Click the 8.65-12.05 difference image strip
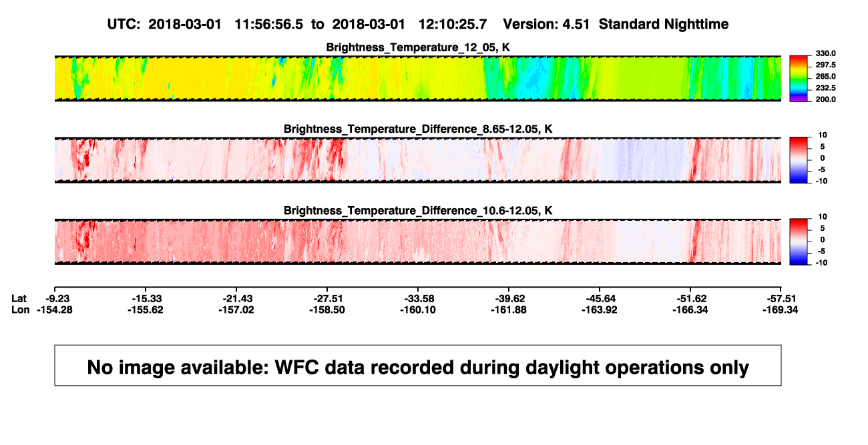The image size is (868, 445). click(x=418, y=160)
